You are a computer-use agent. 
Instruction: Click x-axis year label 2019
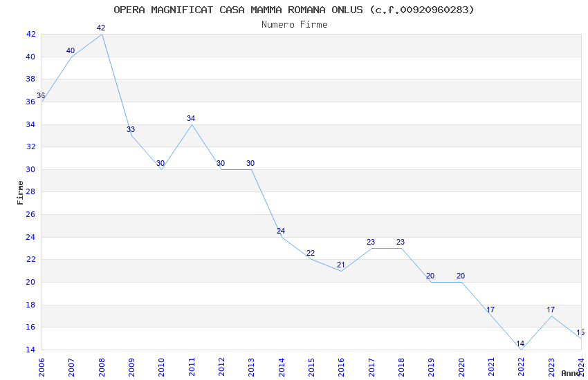431,367
